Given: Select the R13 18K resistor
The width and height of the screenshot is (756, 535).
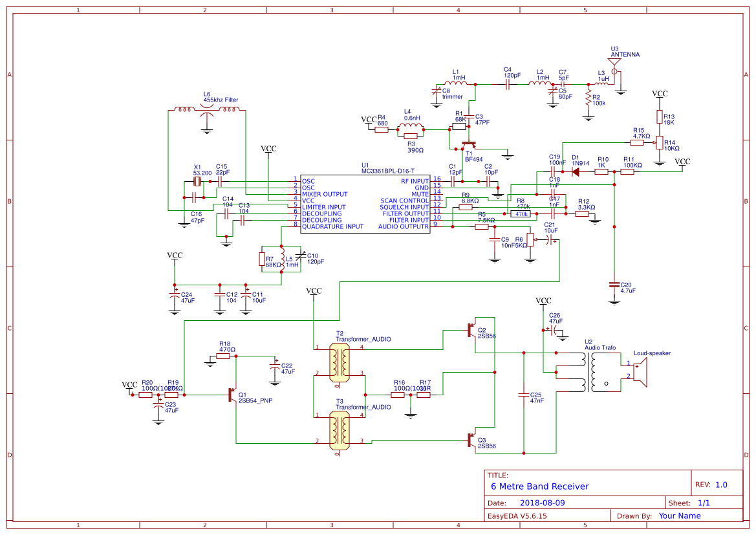Looking at the screenshot, I should click(x=660, y=116).
